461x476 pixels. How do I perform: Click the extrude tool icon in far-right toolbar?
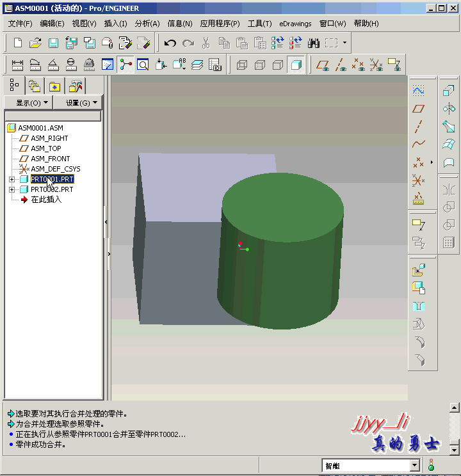click(x=449, y=90)
